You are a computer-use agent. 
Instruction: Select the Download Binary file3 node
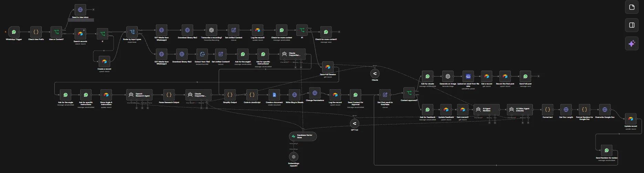tap(182, 54)
